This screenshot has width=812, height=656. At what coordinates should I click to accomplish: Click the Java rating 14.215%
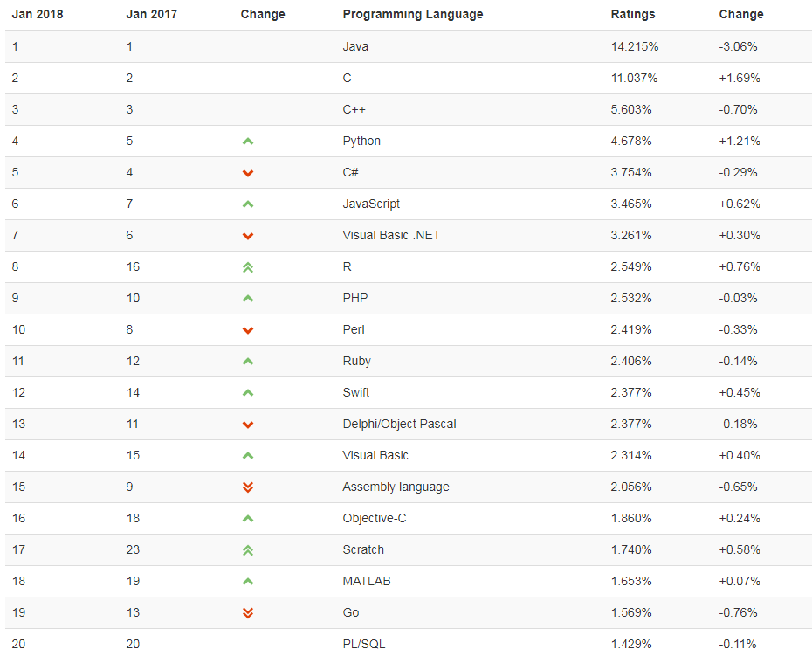tap(635, 46)
